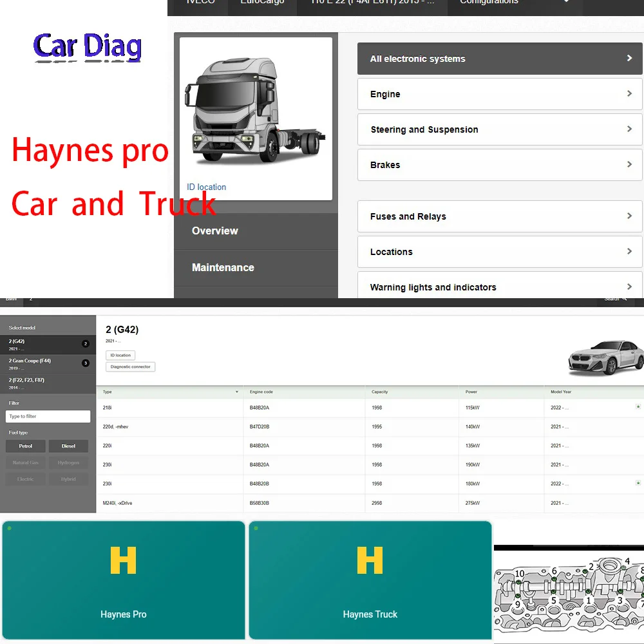Click the info icon in the 218i row
Image resolution: width=644 pixels, height=644 pixels.
pyautogui.click(x=638, y=407)
